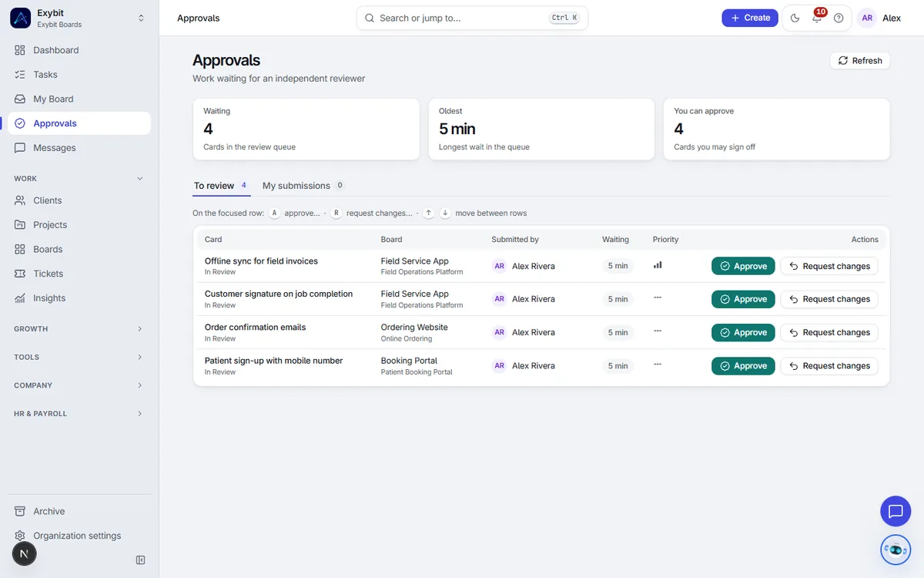Approve Offline sync for field invoices
Image resolution: width=924 pixels, height=578 pixels.
click(x=743, y=266)
